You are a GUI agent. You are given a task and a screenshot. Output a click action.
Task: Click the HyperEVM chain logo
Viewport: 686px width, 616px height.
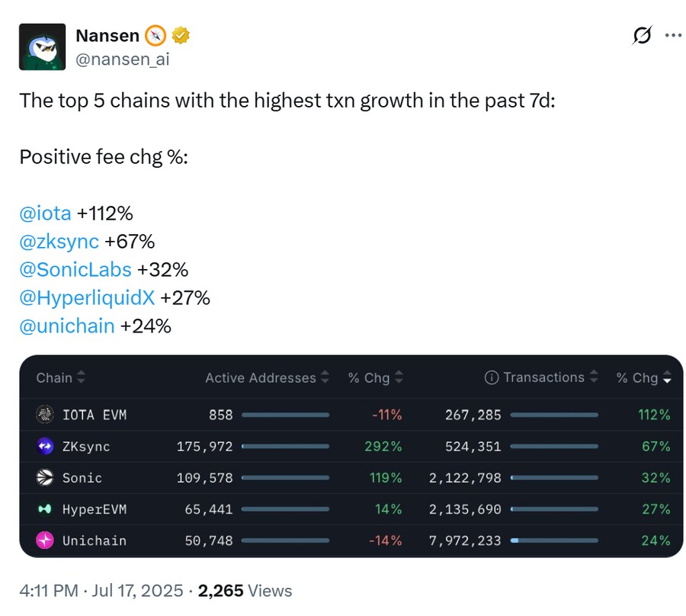(46, 509)
